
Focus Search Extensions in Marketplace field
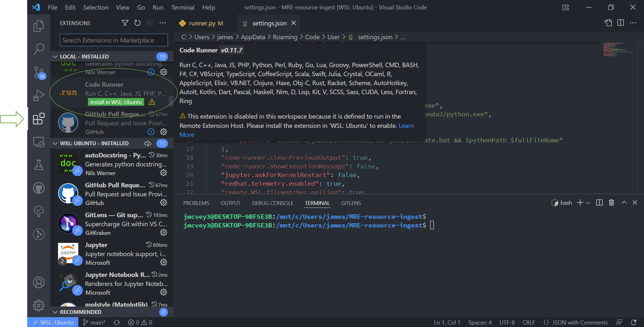tap(114, 40)
